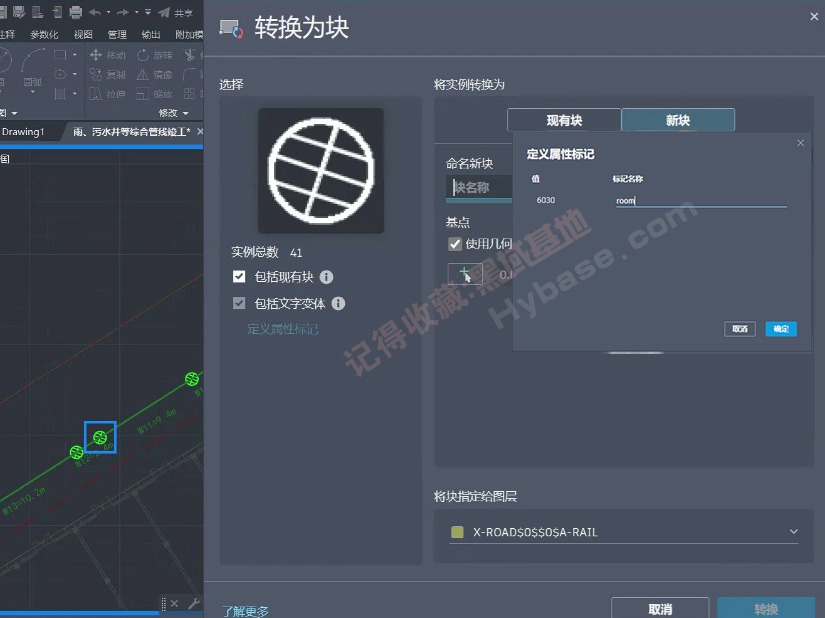Open the 管理 ribbon tab
Screen dimensions: 825x618
[117, 35]
